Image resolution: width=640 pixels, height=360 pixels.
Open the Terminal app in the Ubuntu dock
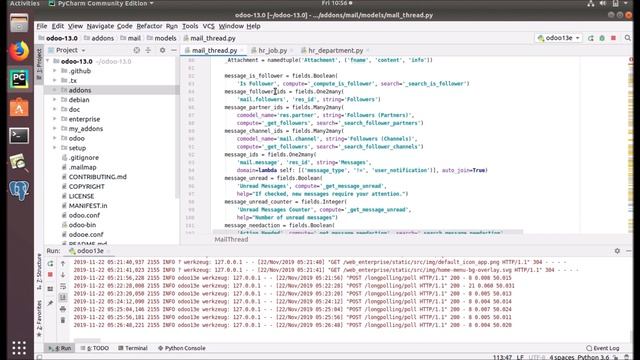pyautogui.click(x=19, y=136)
